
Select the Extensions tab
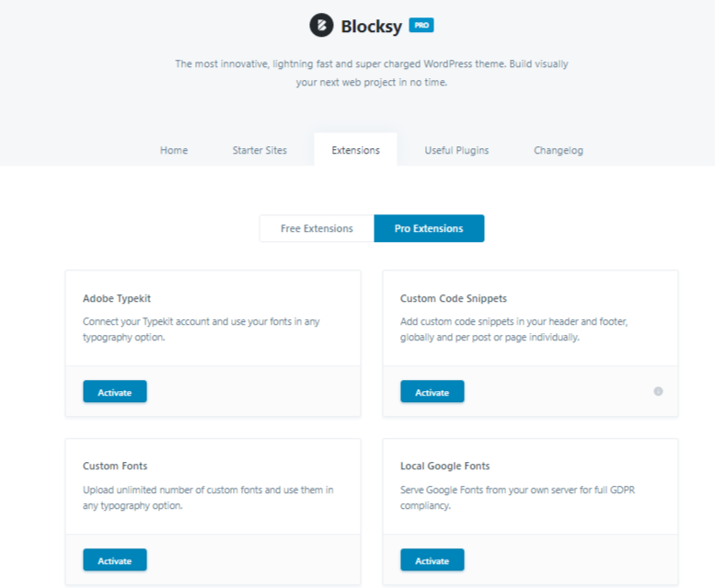[x=356, y=149]
